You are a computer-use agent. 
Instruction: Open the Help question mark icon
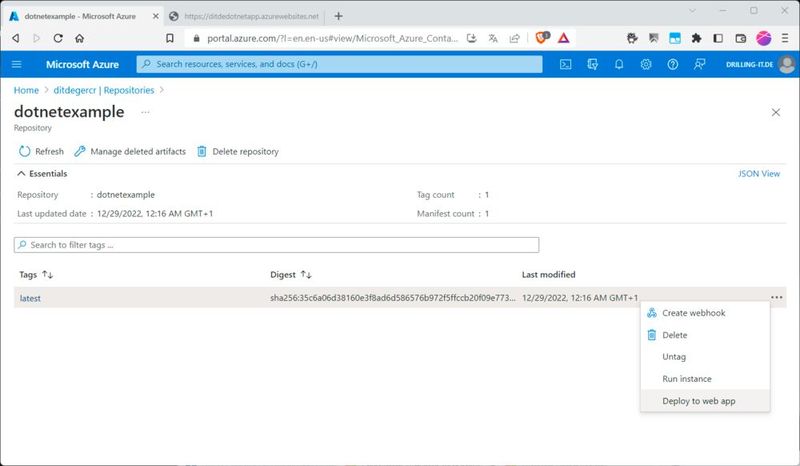click(x=672, y=64)
